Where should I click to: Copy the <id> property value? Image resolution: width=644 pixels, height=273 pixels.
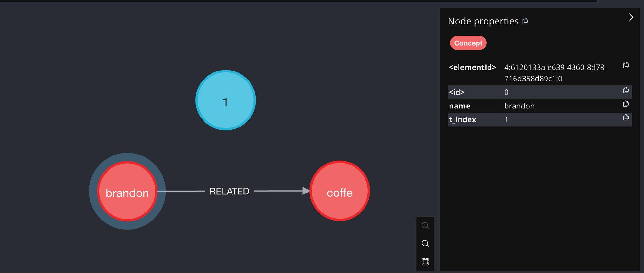tap(626, 90)
